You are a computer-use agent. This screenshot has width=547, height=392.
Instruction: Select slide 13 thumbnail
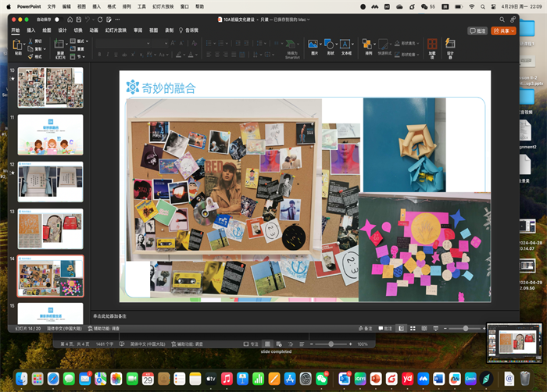51,229
